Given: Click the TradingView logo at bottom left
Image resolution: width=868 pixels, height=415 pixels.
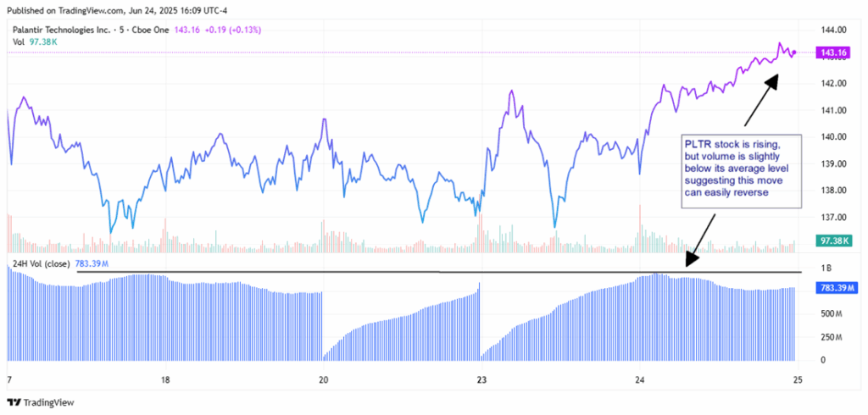Looking at the screenshot, I should pyautogui.click(x=41, y=402).
